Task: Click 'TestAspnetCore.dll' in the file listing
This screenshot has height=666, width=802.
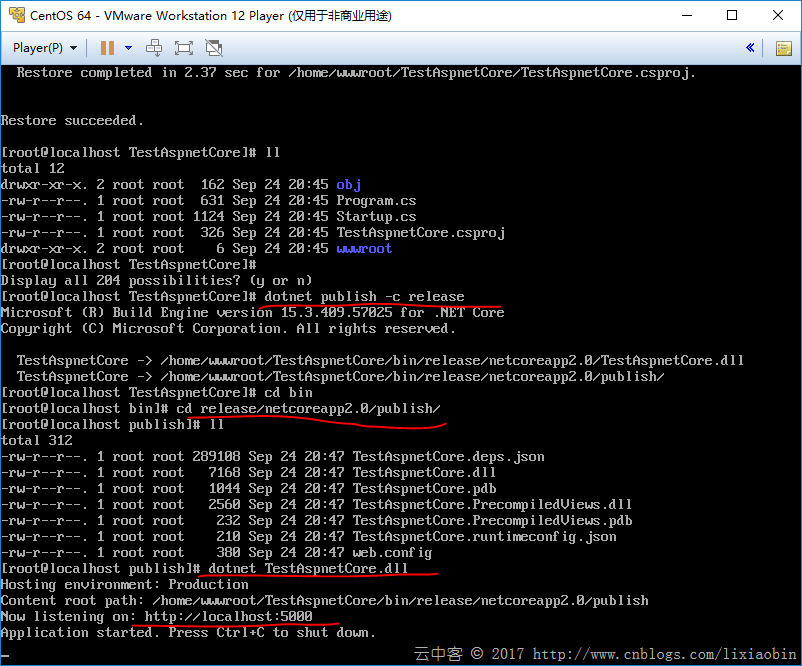Action: point(424,473)
